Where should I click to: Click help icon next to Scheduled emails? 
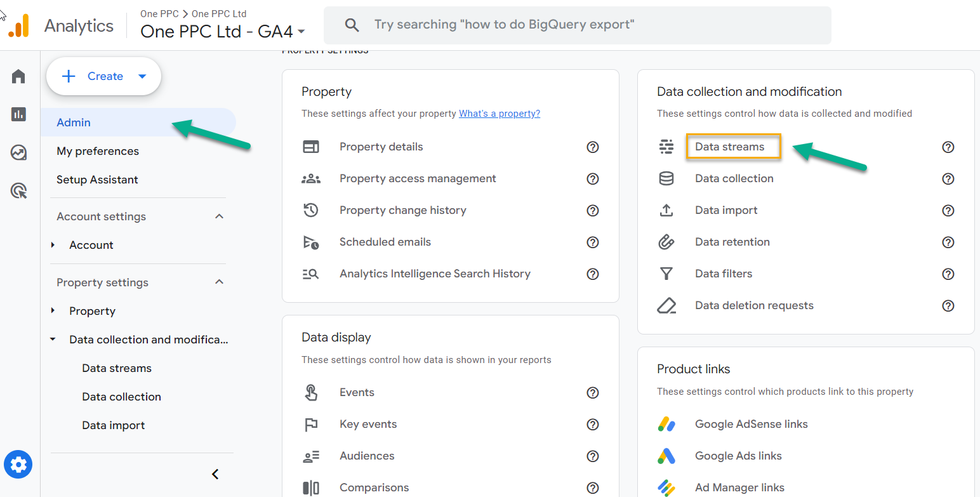pos(593,242)
